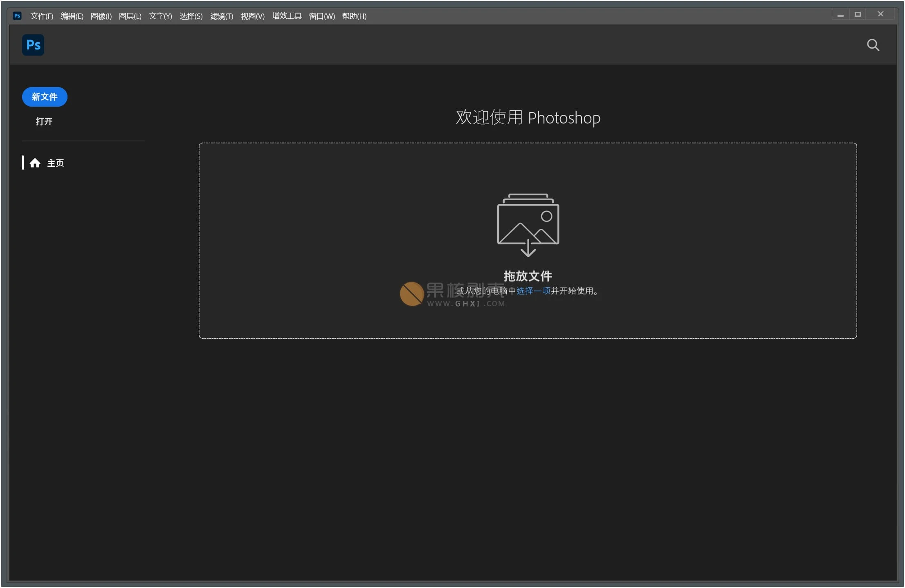Select the 主页 tab in sidebar
Viewport: 905px width, 588px height.
tap(55, 163)
